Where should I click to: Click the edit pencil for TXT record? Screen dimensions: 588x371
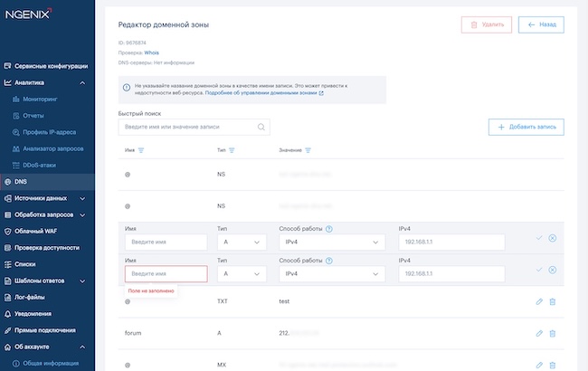click(539, 301)
